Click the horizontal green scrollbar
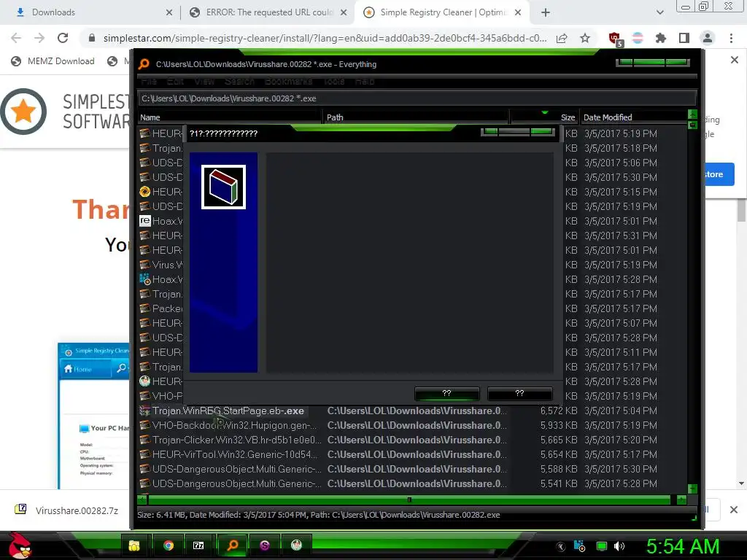This screenshot has height=560, width=747. (x=409, y=499)
